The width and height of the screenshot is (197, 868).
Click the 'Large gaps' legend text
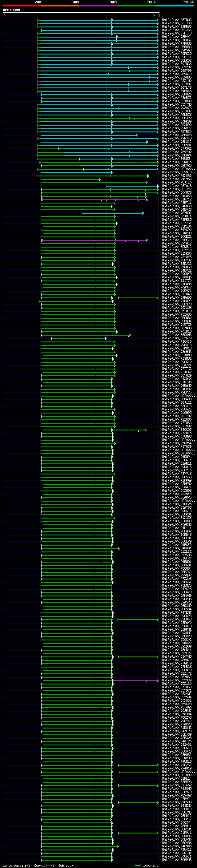click(x=13, y=866)
